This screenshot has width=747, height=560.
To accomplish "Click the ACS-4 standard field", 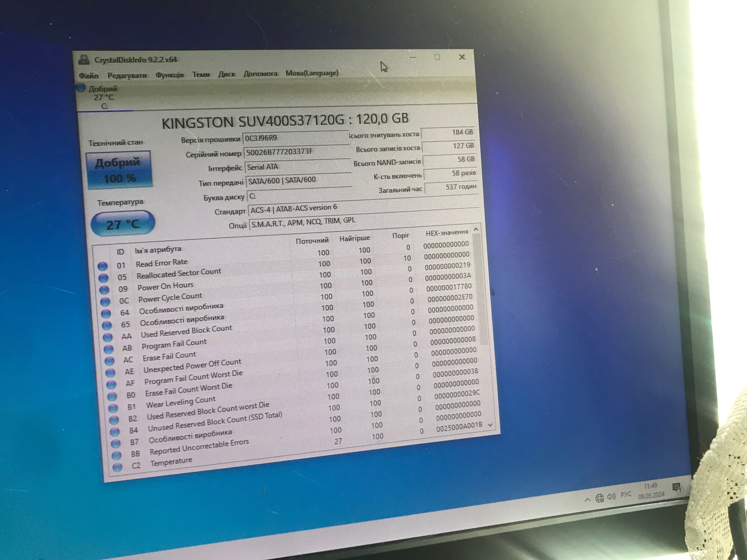I will click(x=364, y=208).
